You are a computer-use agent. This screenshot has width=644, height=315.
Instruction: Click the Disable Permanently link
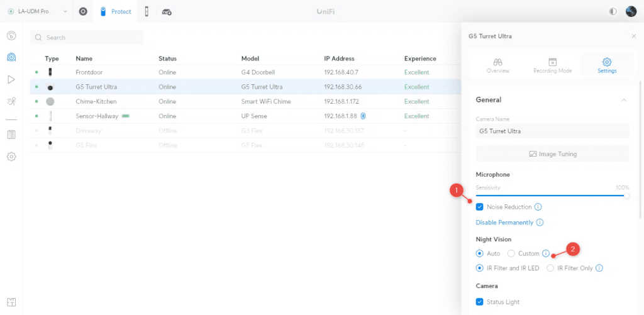pyautogui.click(x=504, y=223)
